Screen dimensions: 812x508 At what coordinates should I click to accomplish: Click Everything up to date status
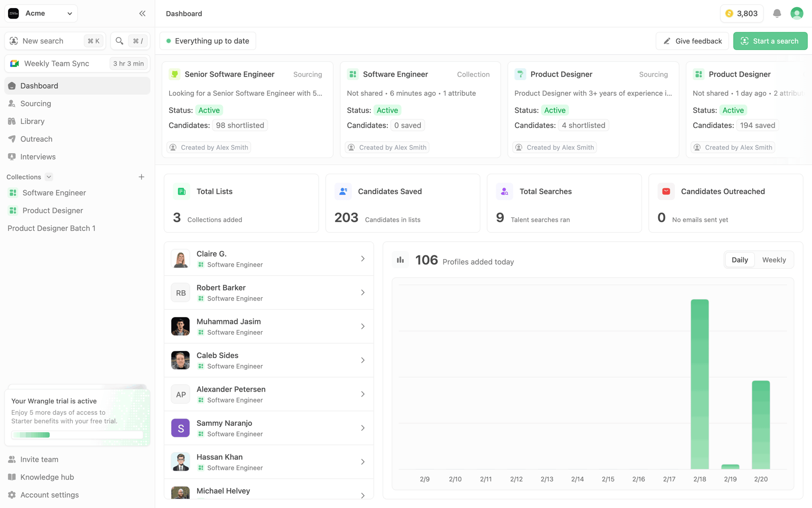[208, 41]
